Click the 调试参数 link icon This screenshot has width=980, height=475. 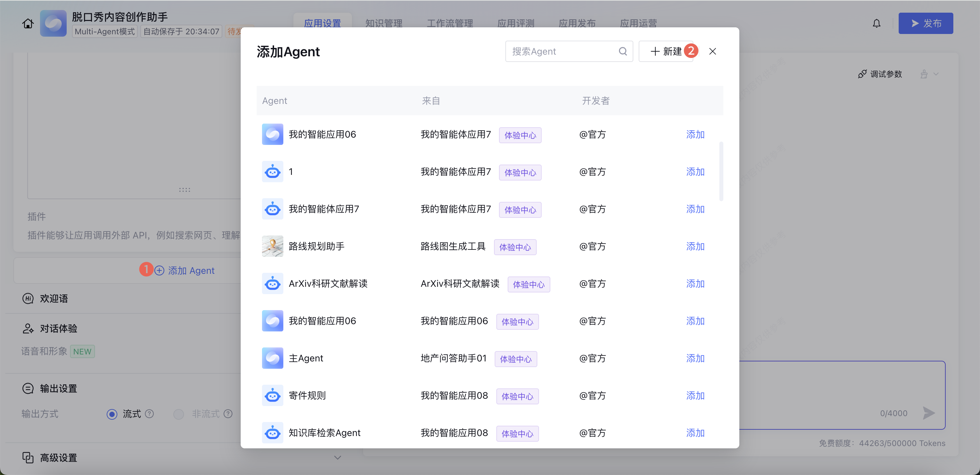[862, 74]
